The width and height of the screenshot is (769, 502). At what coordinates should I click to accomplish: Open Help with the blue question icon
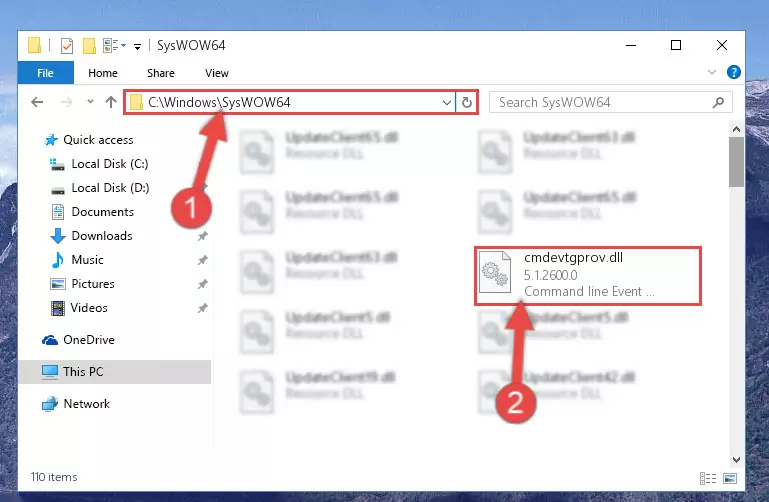pos(734,72)
